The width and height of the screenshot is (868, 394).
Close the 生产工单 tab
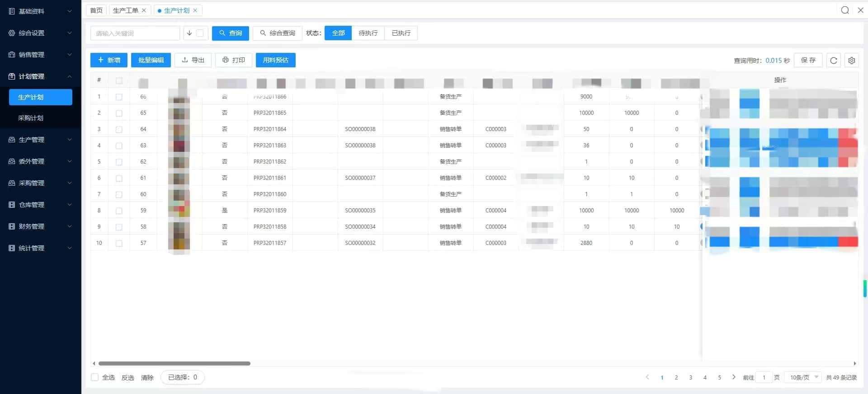click(144, 10)
